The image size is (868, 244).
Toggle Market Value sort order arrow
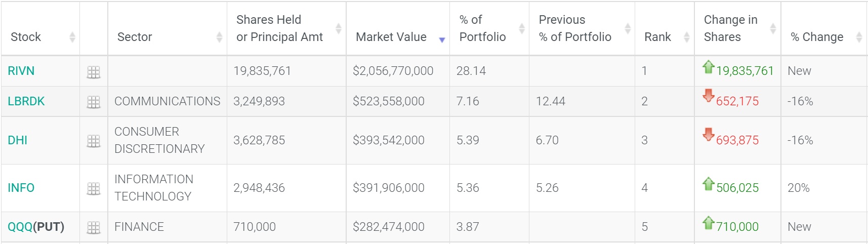point(442,39)
